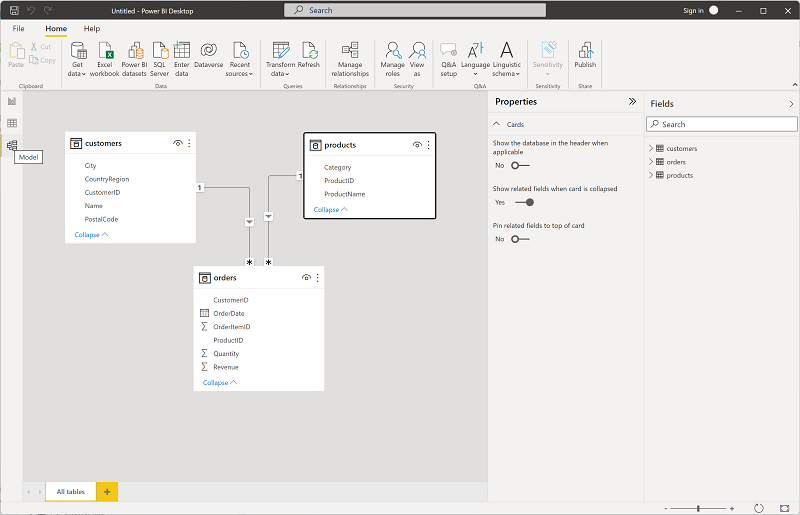
Task: Collapse the Fields pane
Action: [x=791, y=104]
